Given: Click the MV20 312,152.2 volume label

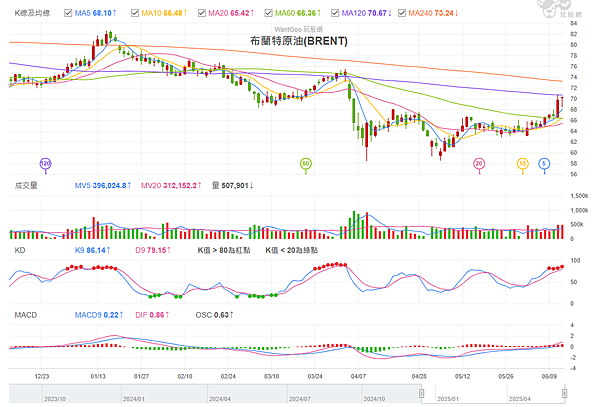Looking at the screenshot, I should [x=171, y=186].
